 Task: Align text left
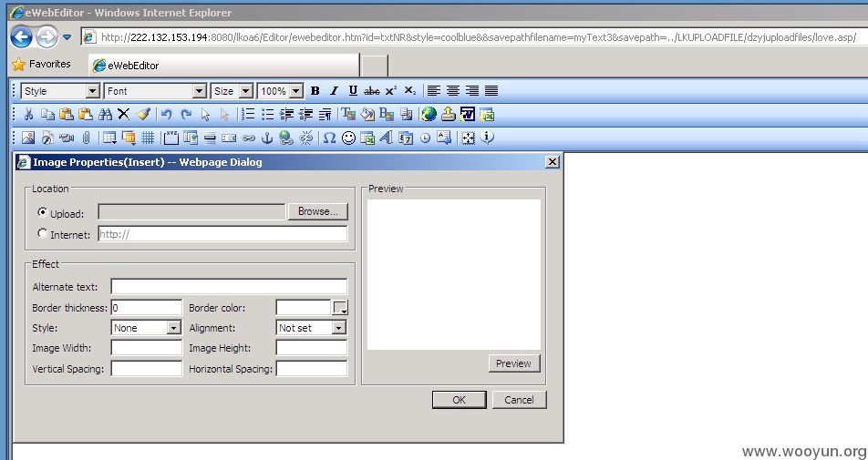(x=433, y=91)
